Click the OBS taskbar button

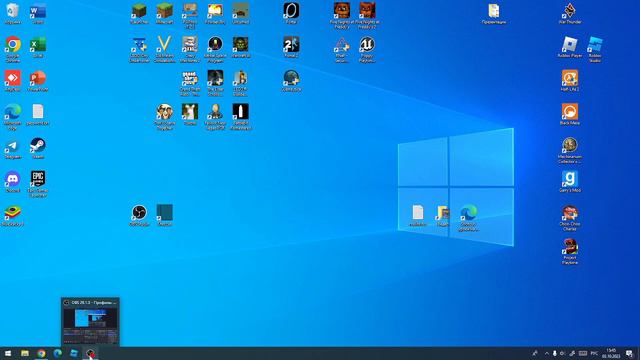(90, 353)
